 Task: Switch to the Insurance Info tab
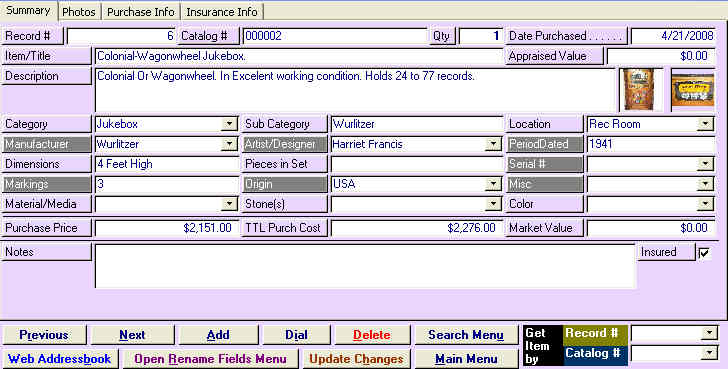[x=221, y=12]
